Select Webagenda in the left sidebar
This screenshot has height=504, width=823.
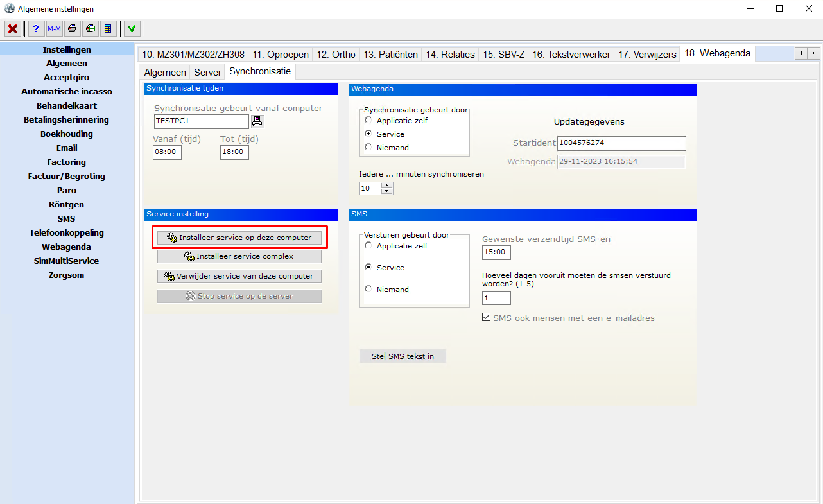(x=67, y=247)
